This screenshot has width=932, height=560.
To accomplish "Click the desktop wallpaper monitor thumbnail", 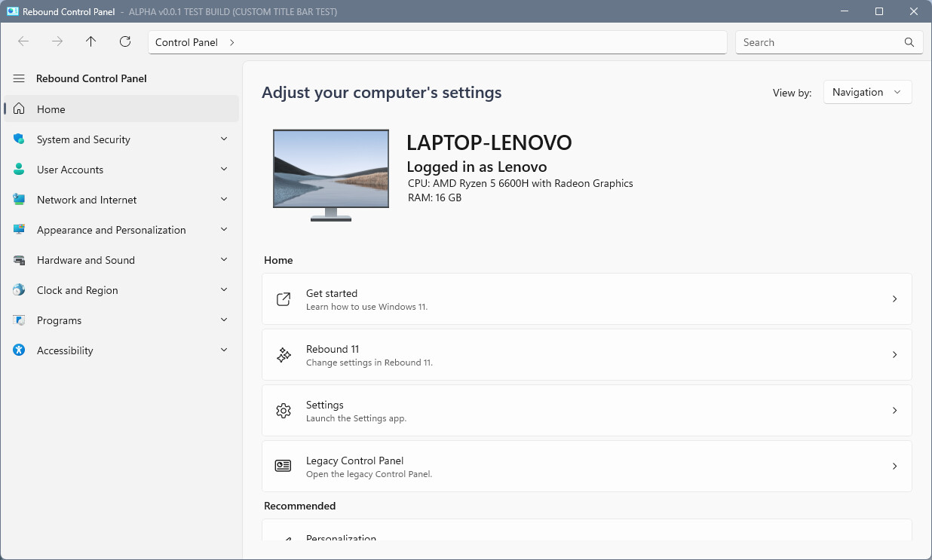I will pos(331,176).
